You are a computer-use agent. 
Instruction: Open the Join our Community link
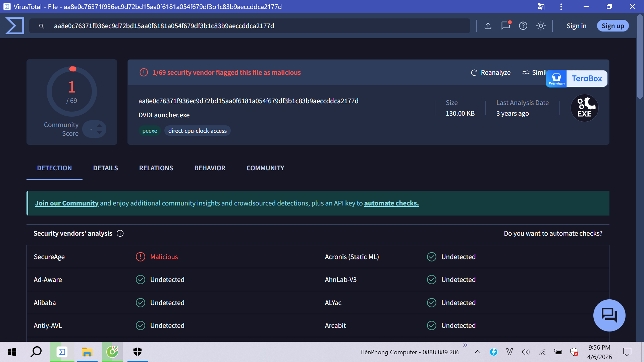click(67, 203)
